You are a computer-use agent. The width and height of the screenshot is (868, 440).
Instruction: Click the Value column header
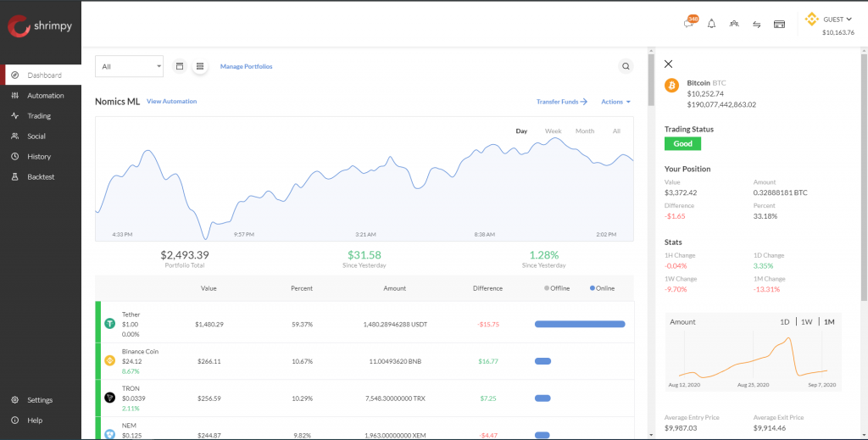click(x=209, y=288)
